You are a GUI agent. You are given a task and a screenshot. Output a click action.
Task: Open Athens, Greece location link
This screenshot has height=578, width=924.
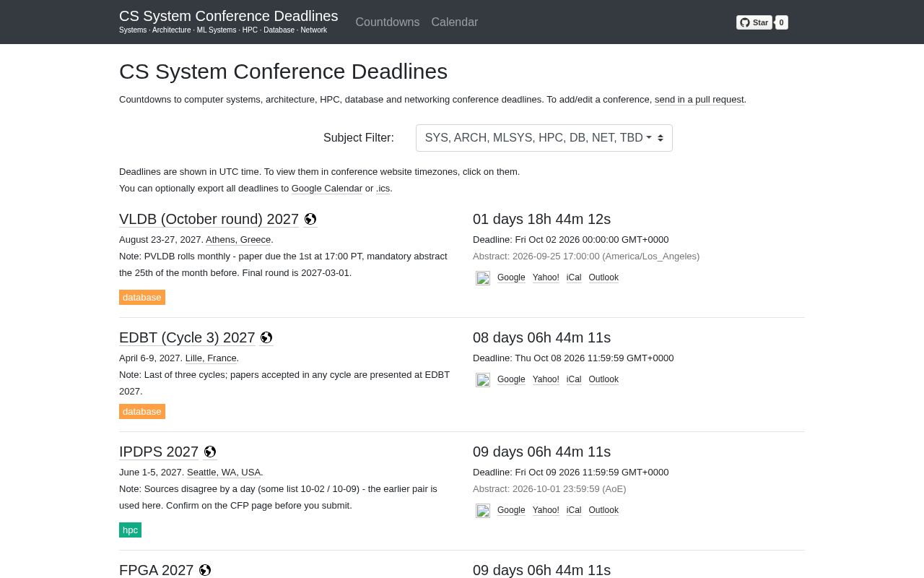pyautogui.click(x=238, y=240)
